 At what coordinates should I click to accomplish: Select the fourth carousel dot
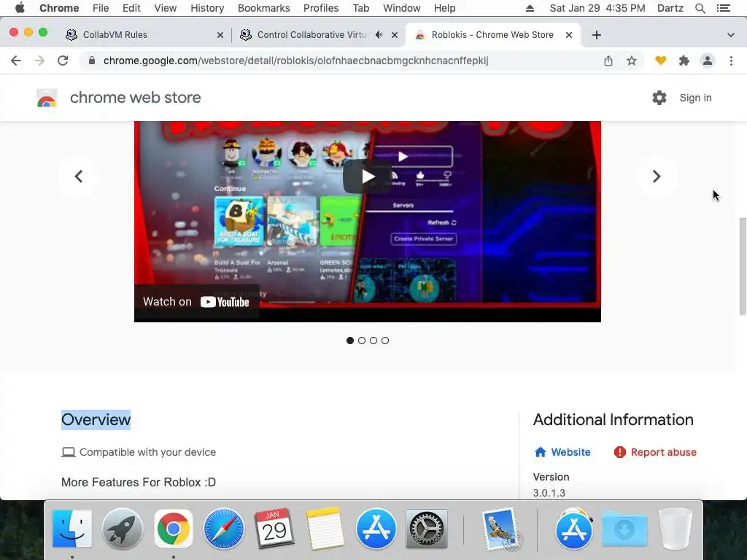coord(385,341)
